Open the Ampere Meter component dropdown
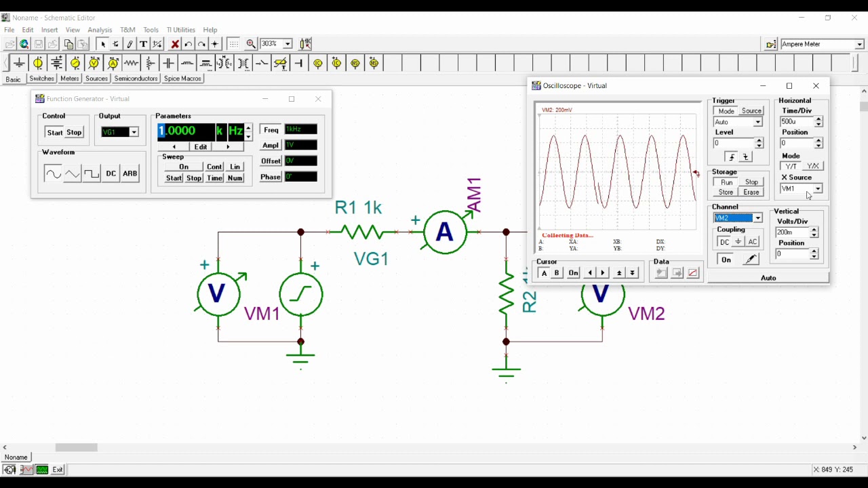The image size is (868, 488). [x=859, y=45]
